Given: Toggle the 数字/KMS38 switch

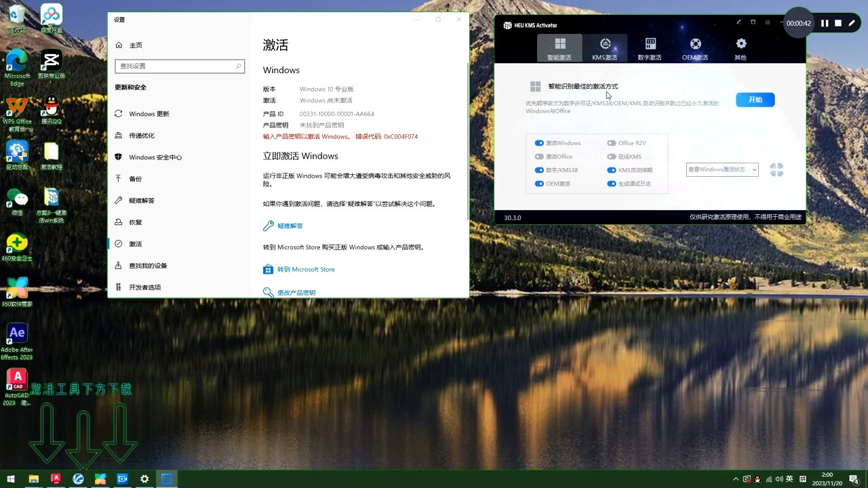Looking at the screenshot, I should (x=539, y=170).
